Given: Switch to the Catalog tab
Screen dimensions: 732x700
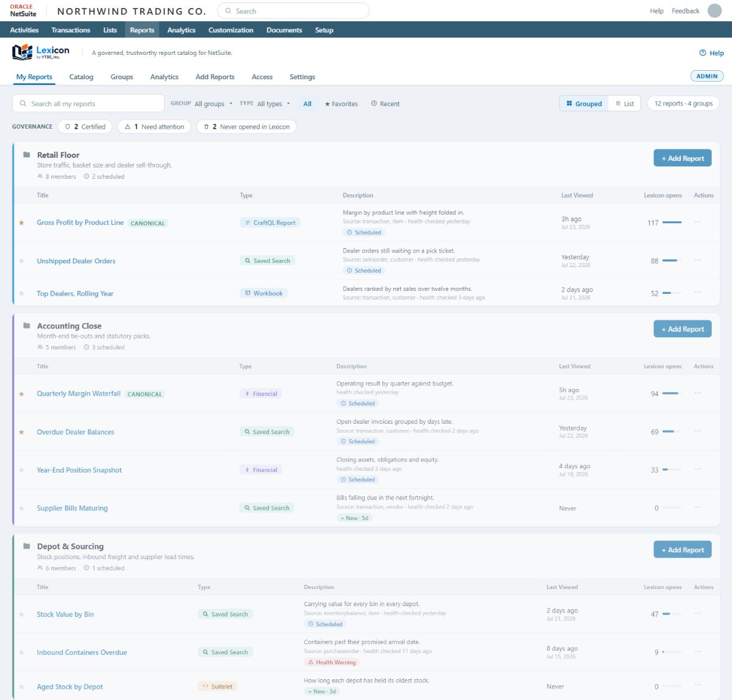Looking at the screenshot, I should [x=81, y=77].
